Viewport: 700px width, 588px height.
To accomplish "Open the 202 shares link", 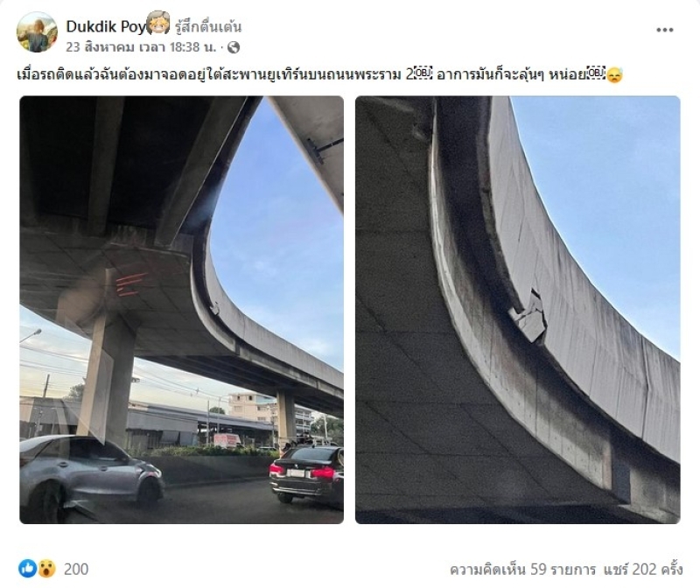I will pos(643,570).
